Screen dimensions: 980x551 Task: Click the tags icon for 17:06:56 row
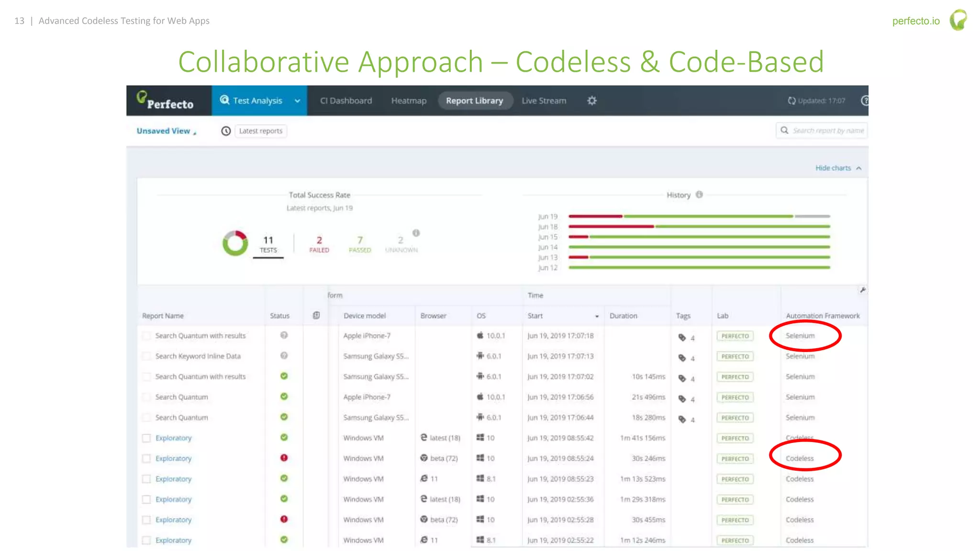click(x=682, y=399)
